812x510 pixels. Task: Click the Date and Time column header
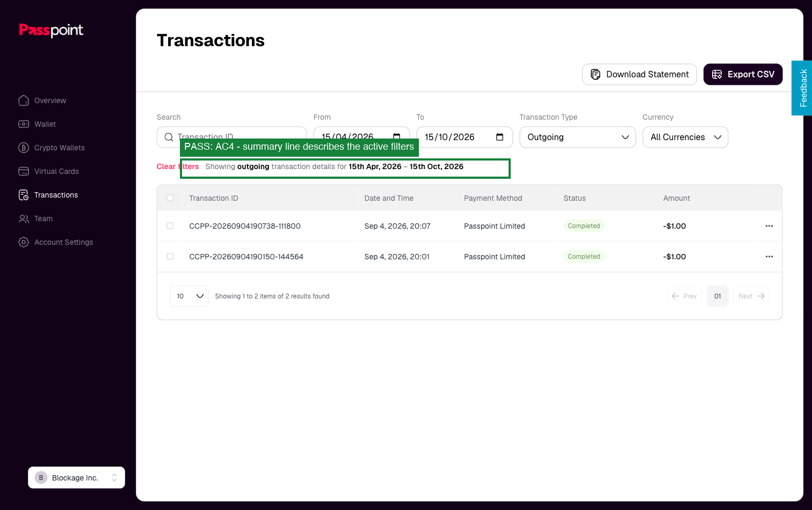[389, 198]
